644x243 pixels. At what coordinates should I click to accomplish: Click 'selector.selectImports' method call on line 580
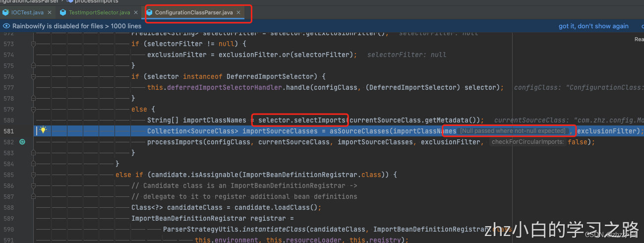[x=302, y=120]
